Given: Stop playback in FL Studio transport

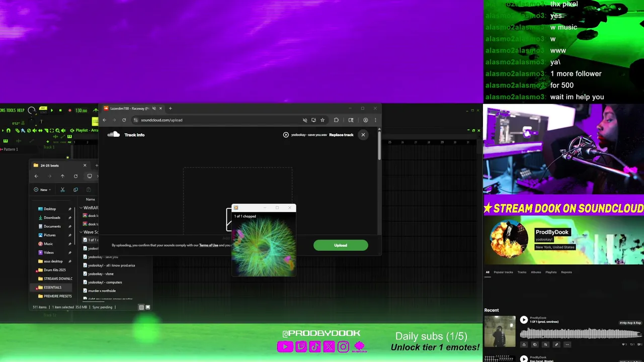Looking at the screenshot, I should click(x=60, y=110).
